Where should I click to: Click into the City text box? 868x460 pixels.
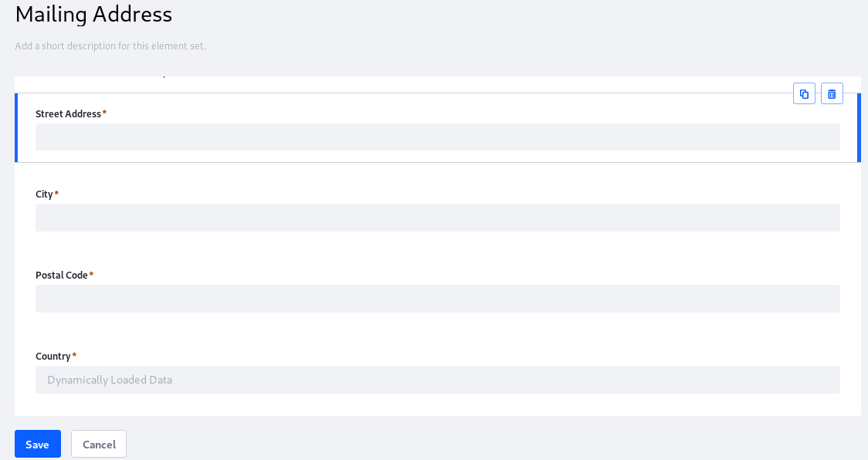click(x=437, y=218)
